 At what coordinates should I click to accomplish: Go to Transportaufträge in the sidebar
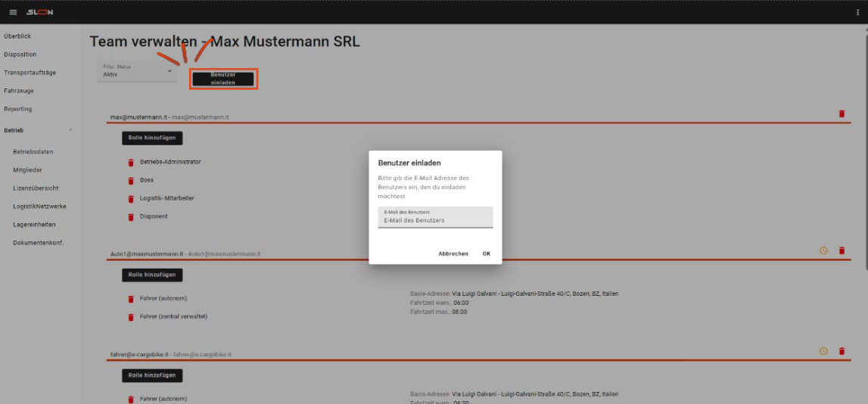pos(30,73)
